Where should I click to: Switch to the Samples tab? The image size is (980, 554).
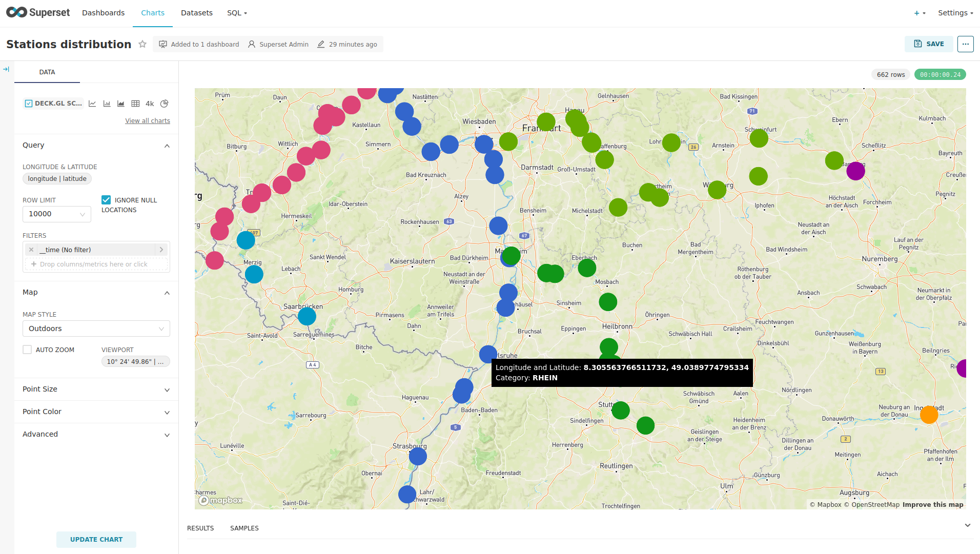tap(244, 528)
